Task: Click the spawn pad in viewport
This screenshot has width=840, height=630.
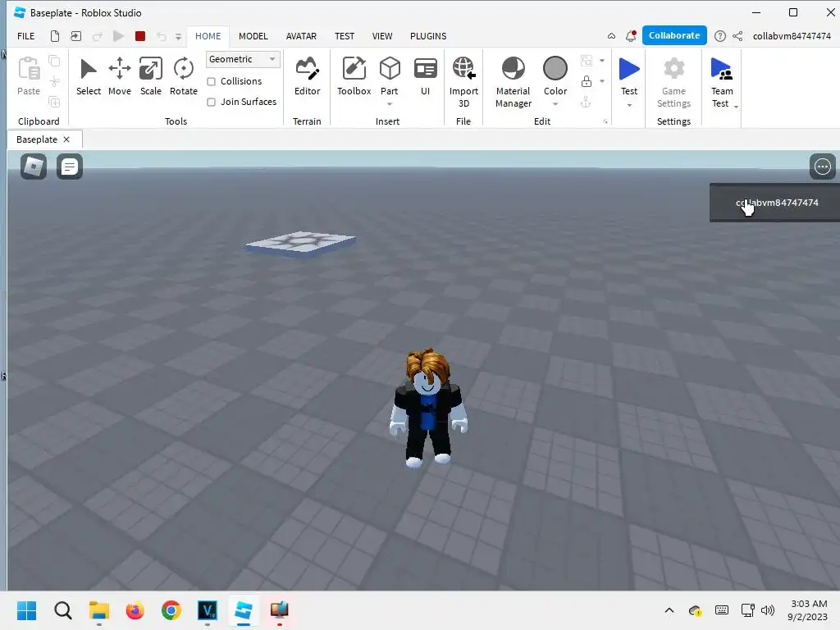Action: point(300,244)
